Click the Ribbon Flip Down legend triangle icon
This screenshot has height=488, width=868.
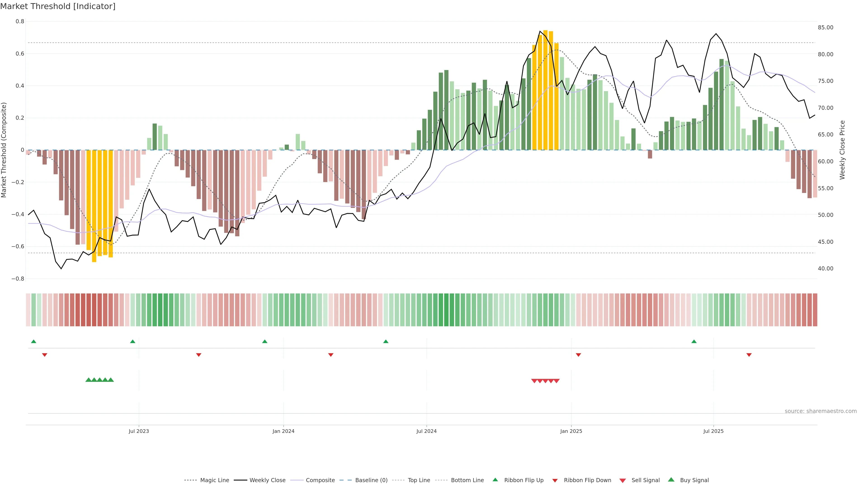pos(555,480)
